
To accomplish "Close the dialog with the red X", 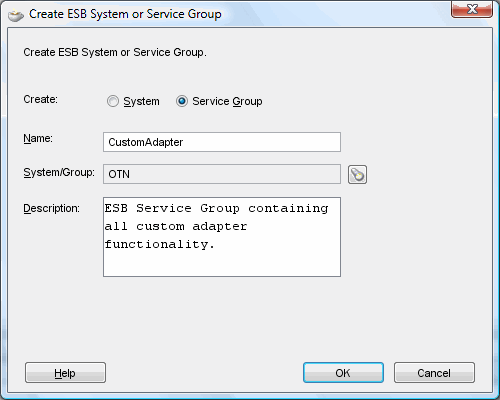I will 472,9.
